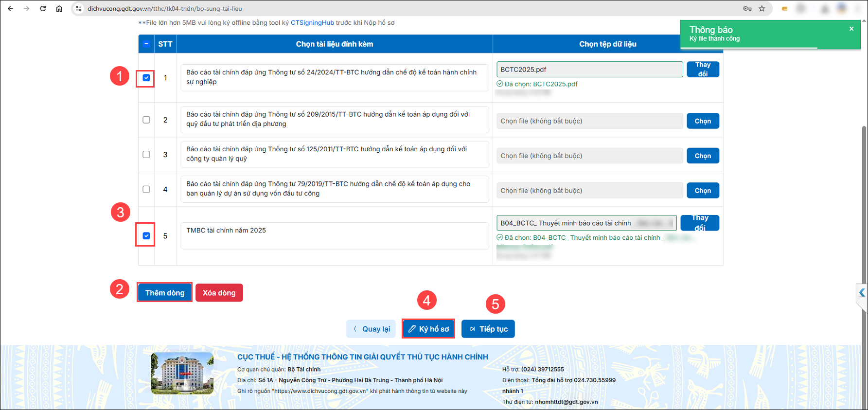Viewport: 868px width, 410px height.
Task: Go to browser home page icon
Action: [59, 8]
